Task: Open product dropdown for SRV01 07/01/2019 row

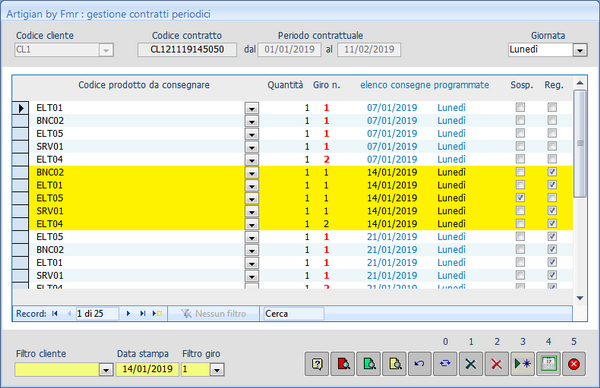Action: 251,147
